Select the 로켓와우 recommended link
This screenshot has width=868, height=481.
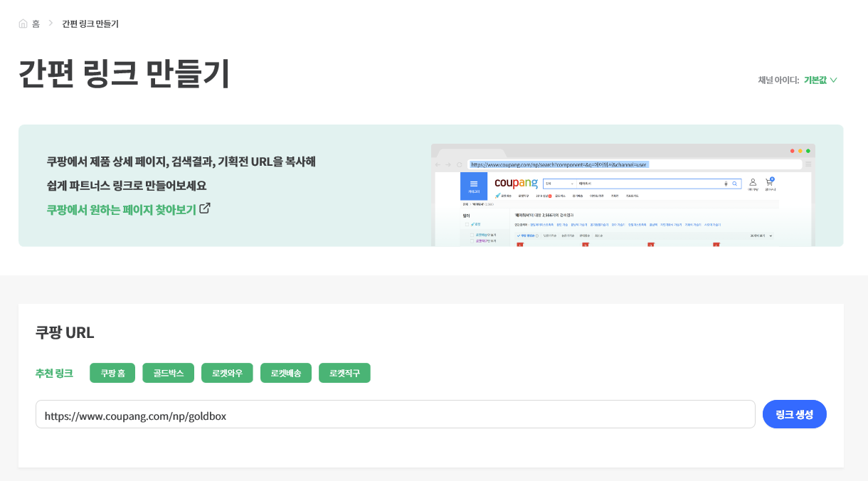point(227,373)
